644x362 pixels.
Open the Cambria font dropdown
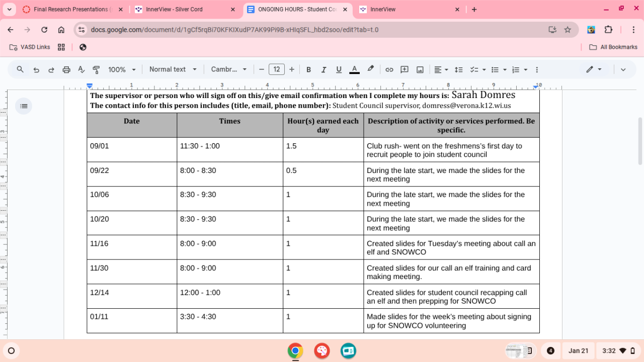click(229, 69)
